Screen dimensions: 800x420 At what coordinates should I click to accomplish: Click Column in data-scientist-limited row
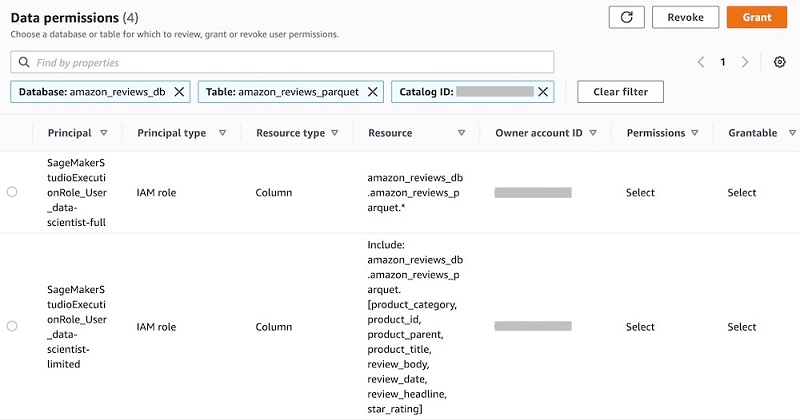coord(274,327)
